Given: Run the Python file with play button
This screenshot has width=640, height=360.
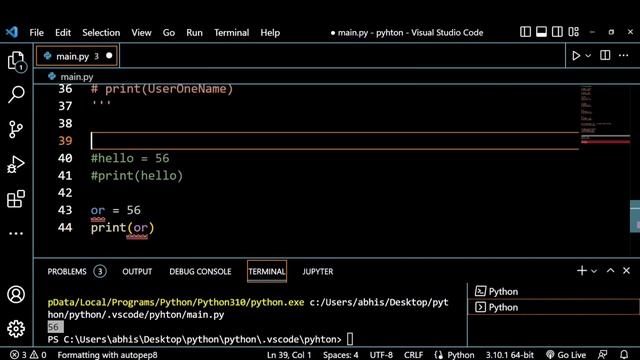Looking at the screenshot, I should 576,56.
